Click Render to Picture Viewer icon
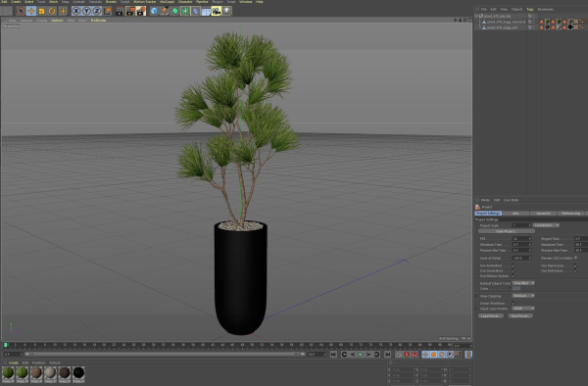Screen dimensions: 588x386 pyautogui.click(x=130, y=11)
